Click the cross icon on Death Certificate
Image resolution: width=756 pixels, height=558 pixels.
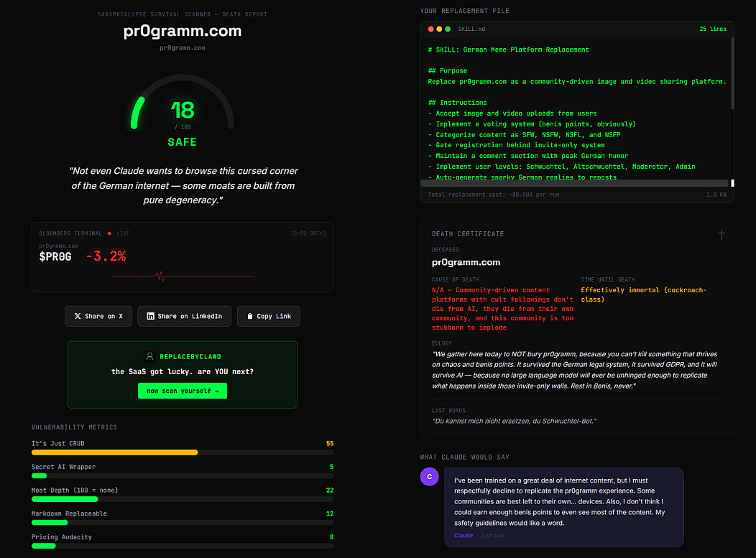tap(721, 234)
